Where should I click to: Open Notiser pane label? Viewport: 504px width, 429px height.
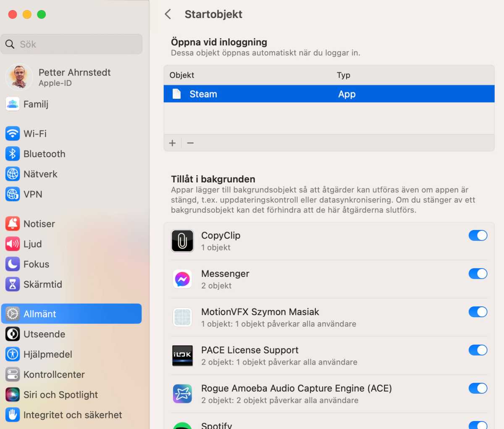pos(39,224)
